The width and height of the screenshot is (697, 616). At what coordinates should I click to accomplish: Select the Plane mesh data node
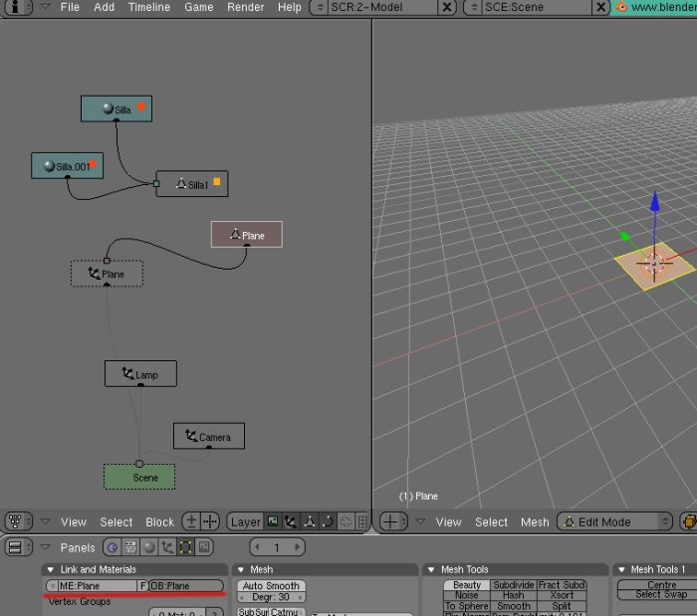pyautogui.click(x=247, y=235)
